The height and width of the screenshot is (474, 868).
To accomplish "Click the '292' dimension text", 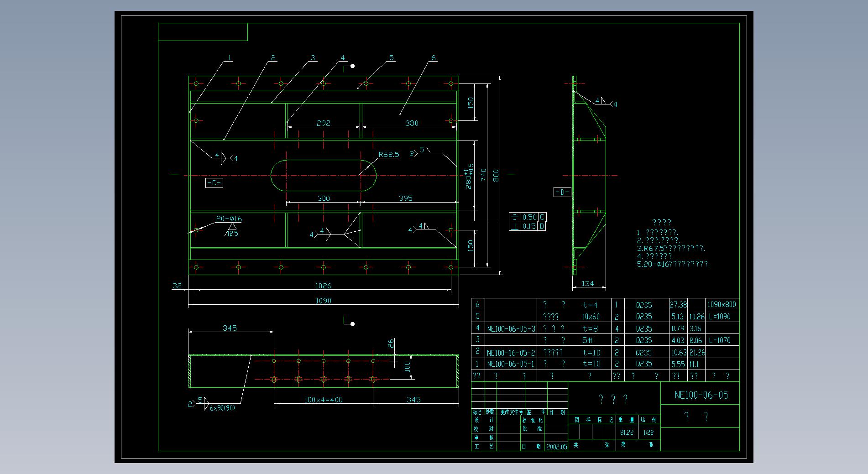I will (323, 123).
